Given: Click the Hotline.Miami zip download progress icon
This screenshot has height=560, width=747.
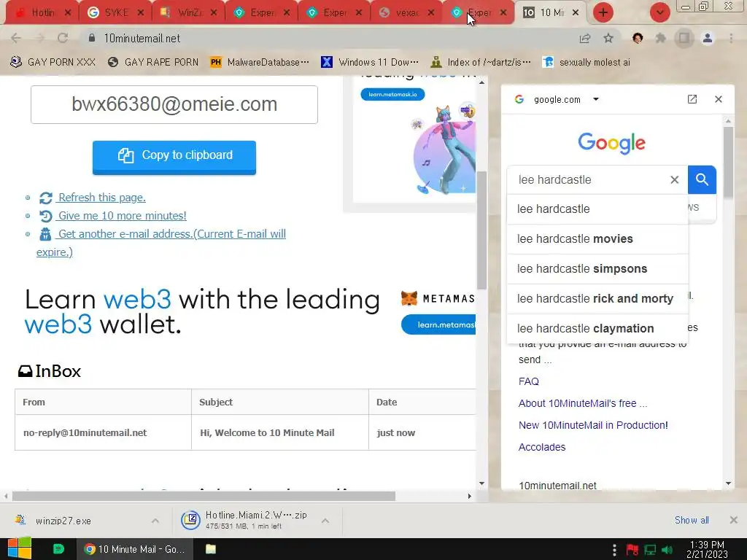Looking at the screenshot, I should coord(190,520).
